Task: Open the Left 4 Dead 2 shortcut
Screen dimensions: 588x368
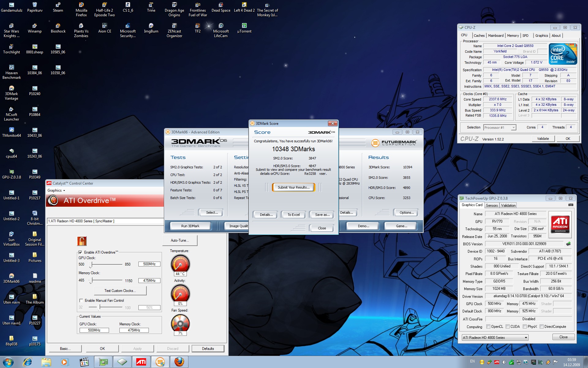Action: [244, 7]
